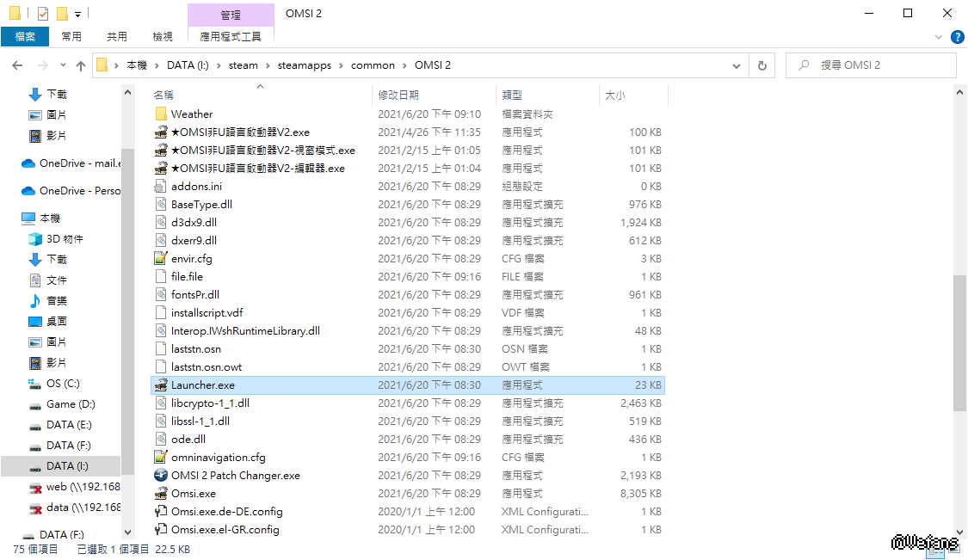Expand the ribbon with the chevron
968x560 pixels.
(x=939, y=37)
